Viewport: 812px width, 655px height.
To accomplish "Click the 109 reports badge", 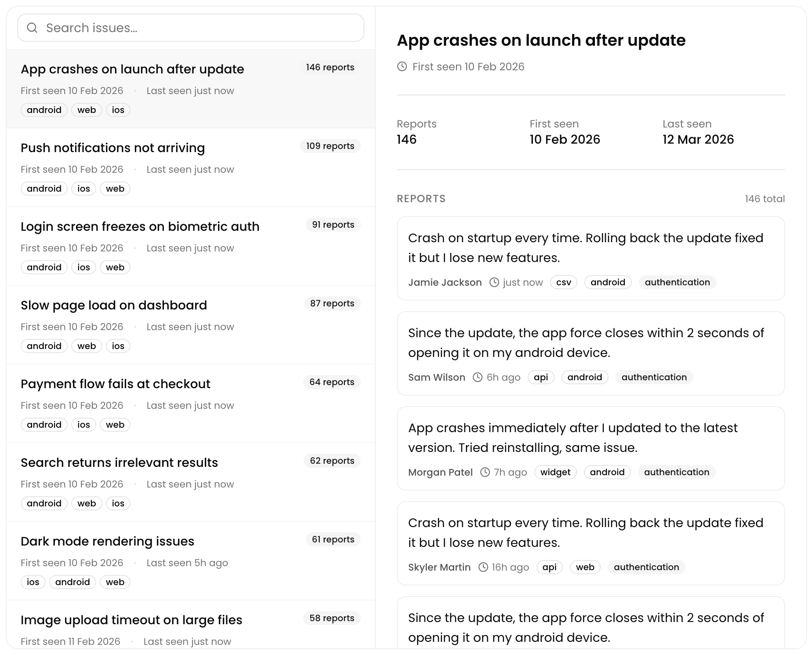I will (x=330, y=146).
